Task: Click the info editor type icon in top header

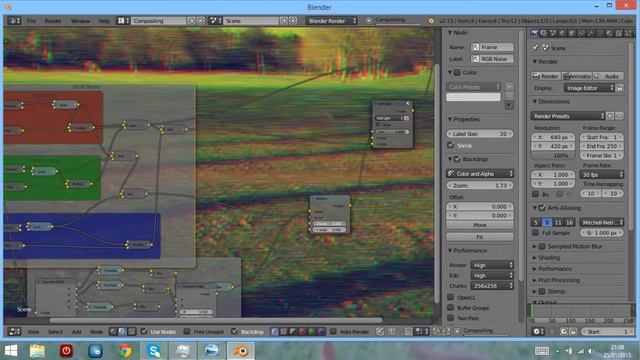Action: click(x=14, y=20)
